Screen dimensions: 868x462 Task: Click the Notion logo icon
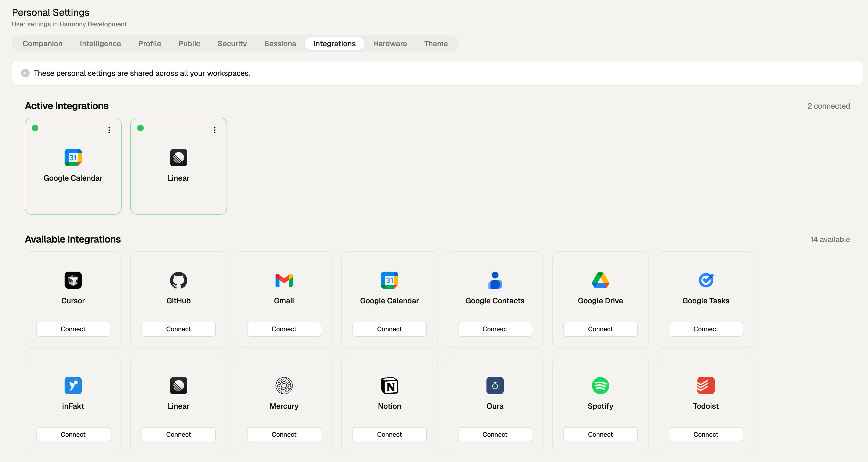point(390,386)
